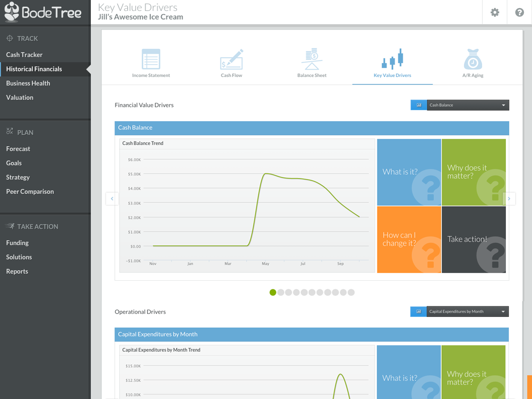532x399 pixels.
Task: Select the second pagination dot
Action: tap(281, 292)
